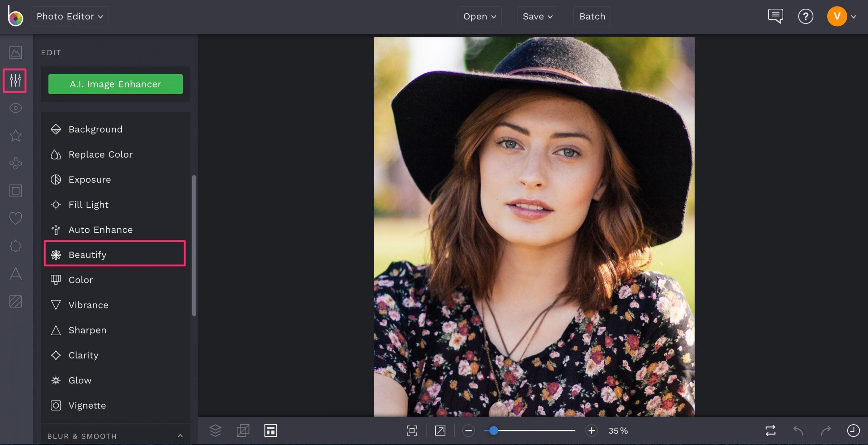
Task: Click the Batch button
Action: point(592,16)
